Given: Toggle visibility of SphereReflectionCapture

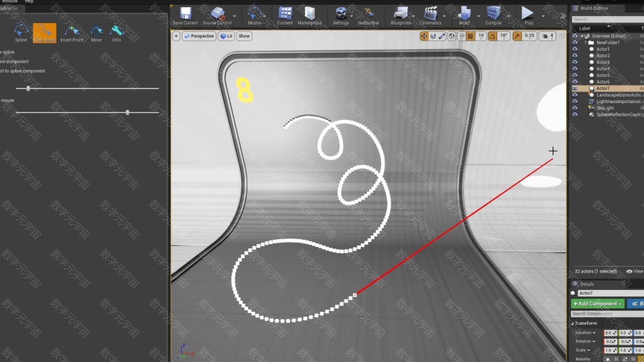Looking at the screenshot, I should [575, 115].
